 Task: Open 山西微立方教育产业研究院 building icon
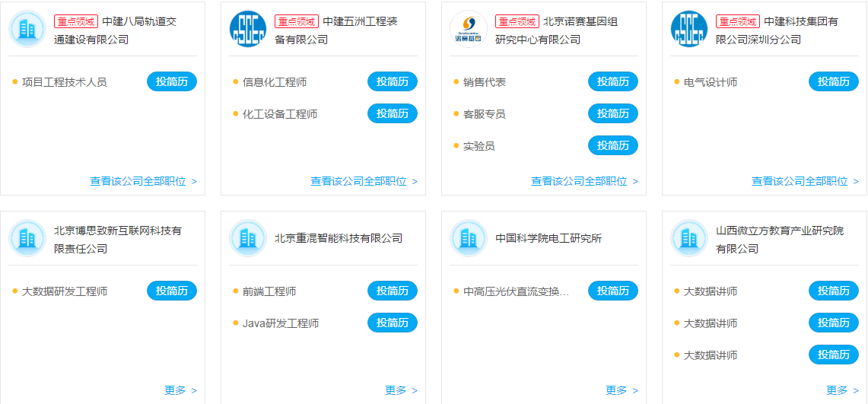(689, 238)
